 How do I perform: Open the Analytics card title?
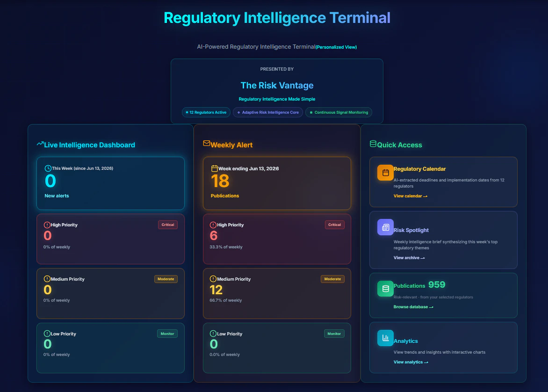tap(405, 341)
